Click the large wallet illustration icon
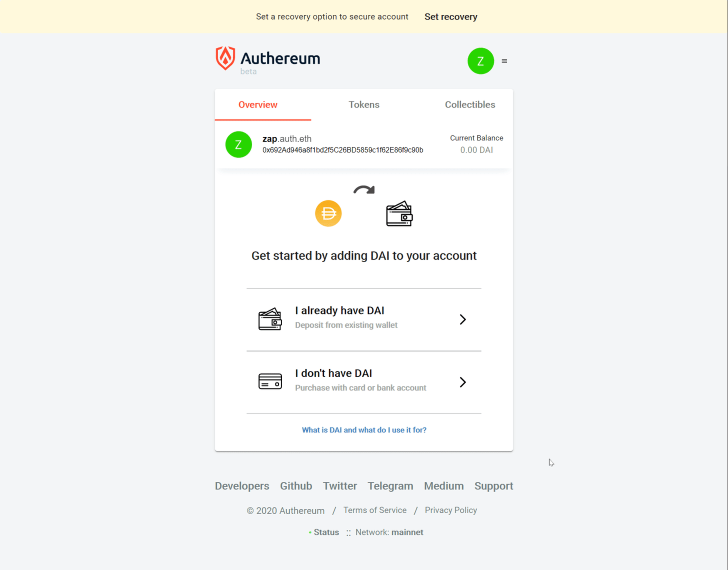 pos(399,213)
